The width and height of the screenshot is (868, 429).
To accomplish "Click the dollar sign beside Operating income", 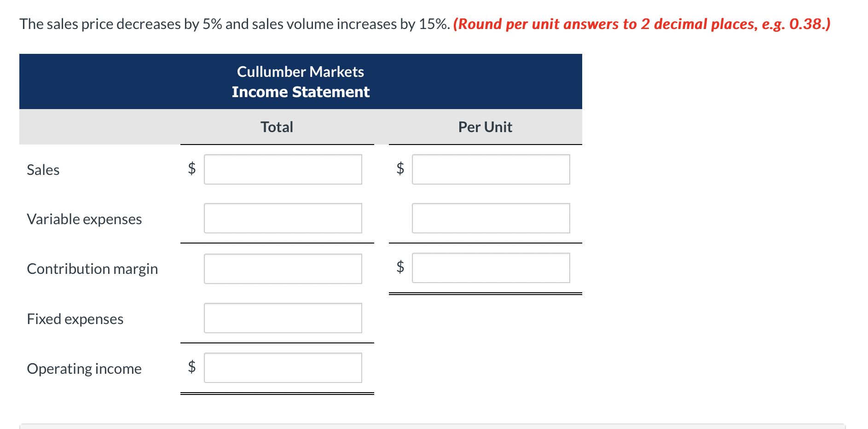I will tap(192, 367).
